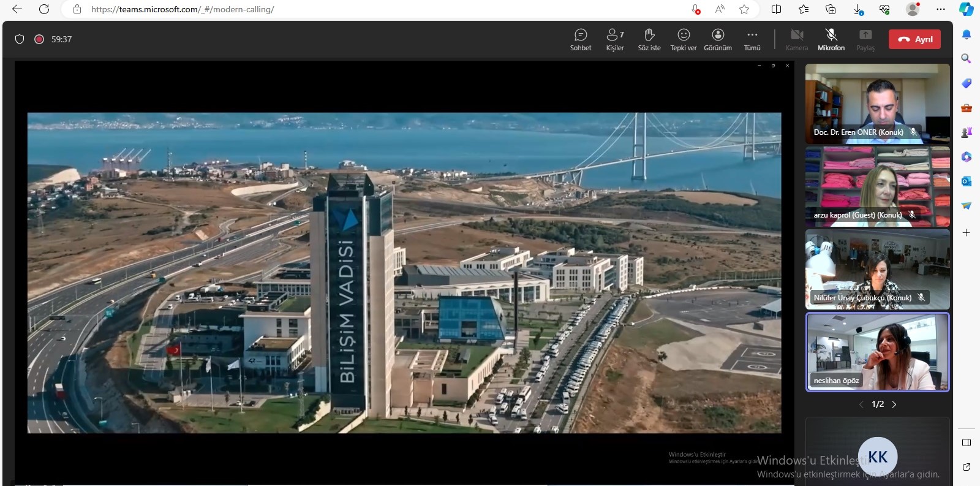This screenshot has width=980, height=486.
Task: Select neslihan öpöz video tile
Action: pyautogui.click(x=877, y=352)
